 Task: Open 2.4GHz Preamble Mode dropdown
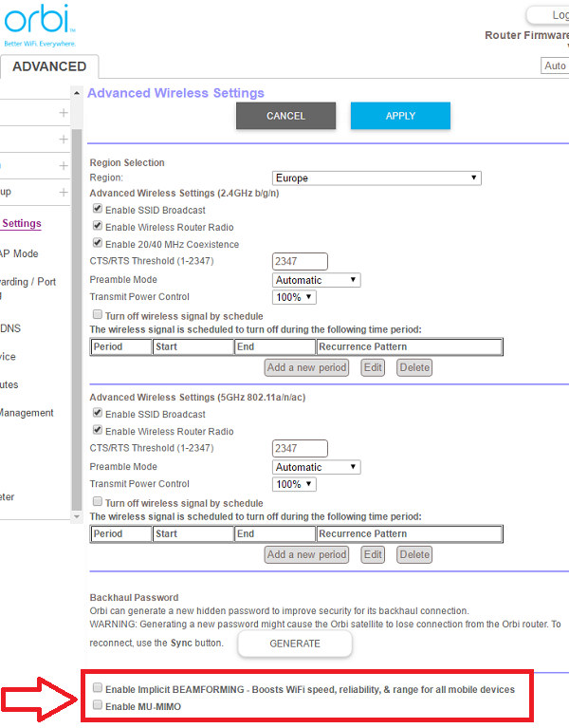click(x=316, y=280)
